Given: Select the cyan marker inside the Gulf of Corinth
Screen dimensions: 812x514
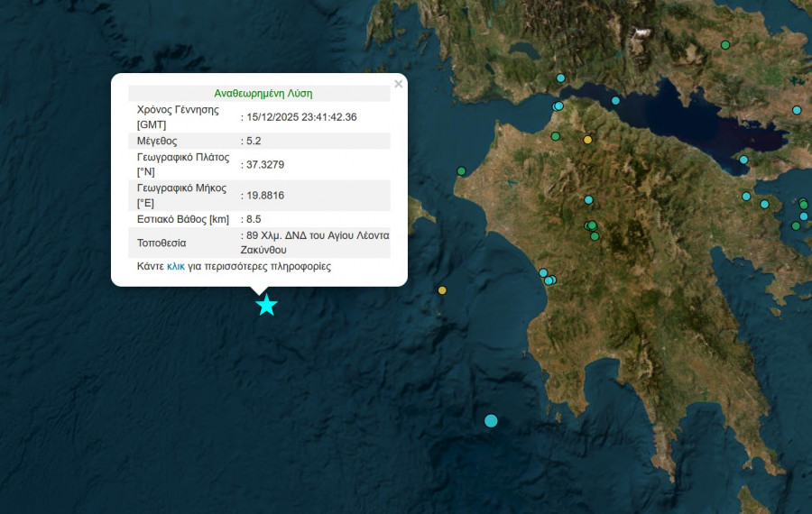Looking at the screenshot, I should point(615,101).
